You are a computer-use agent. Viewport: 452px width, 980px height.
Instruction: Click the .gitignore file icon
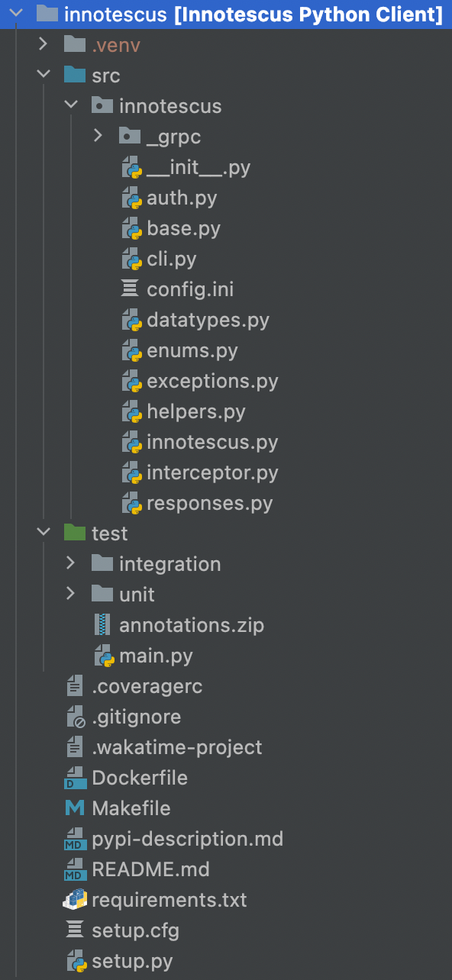(x=75, y=717)
